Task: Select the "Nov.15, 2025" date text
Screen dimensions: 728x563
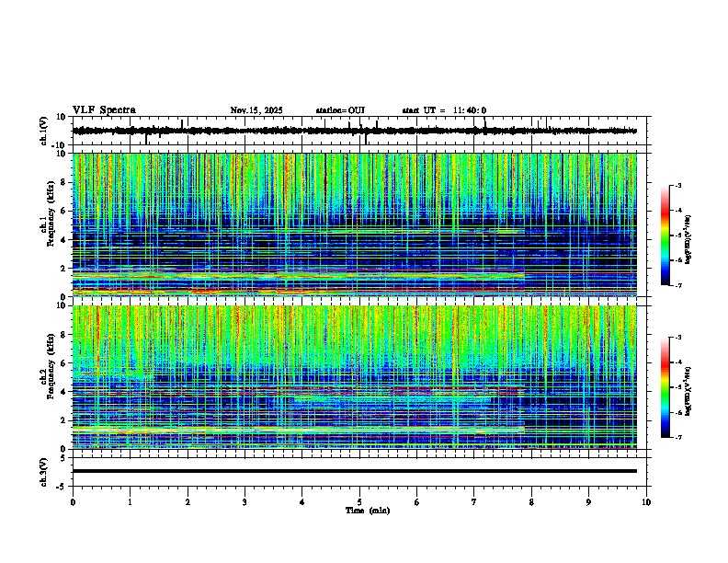Action: pyautogui.click(x=256, y=110)
